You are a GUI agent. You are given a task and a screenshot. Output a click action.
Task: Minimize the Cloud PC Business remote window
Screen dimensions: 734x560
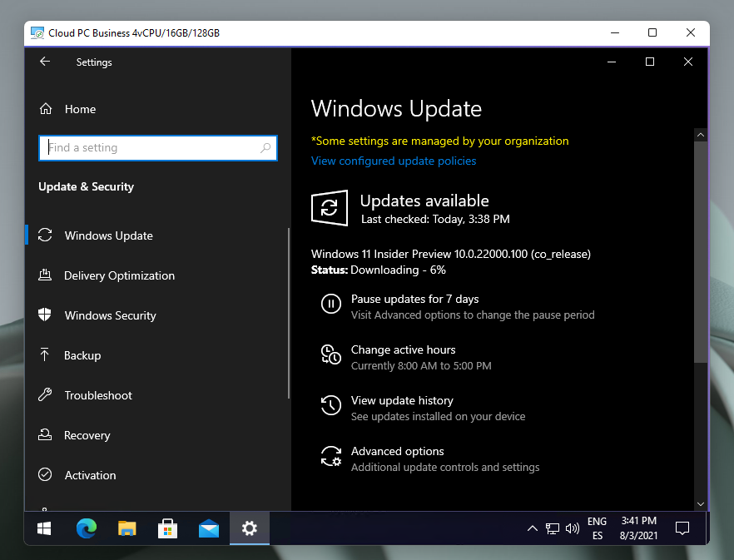[x=615, y=32]
